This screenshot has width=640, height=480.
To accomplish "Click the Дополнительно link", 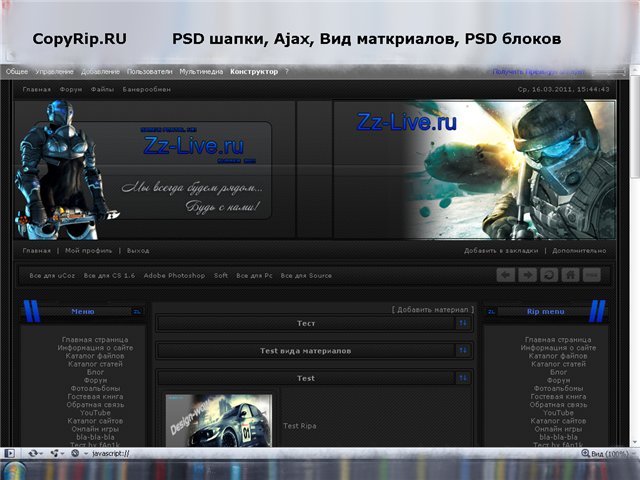I will click(579, 251).
